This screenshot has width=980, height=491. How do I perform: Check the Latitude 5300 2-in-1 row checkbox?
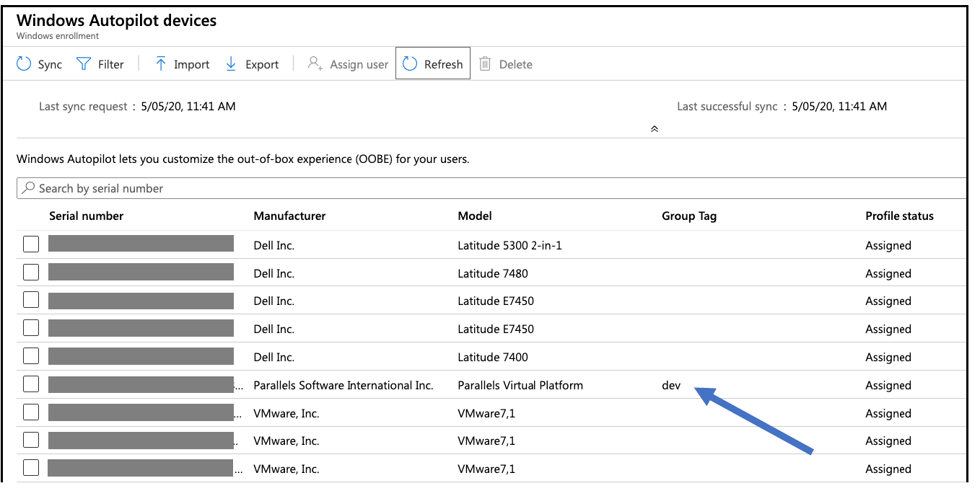click(x=31, y=244)
